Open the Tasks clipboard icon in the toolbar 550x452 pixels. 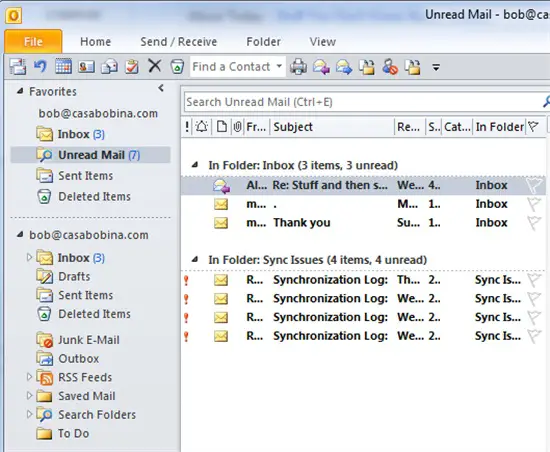[x=132, y=67]
